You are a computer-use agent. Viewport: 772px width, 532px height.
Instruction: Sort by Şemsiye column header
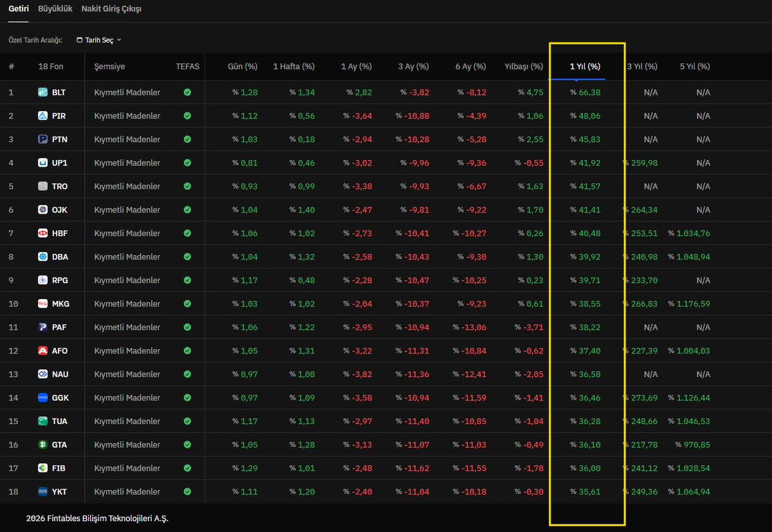point(109,66)
